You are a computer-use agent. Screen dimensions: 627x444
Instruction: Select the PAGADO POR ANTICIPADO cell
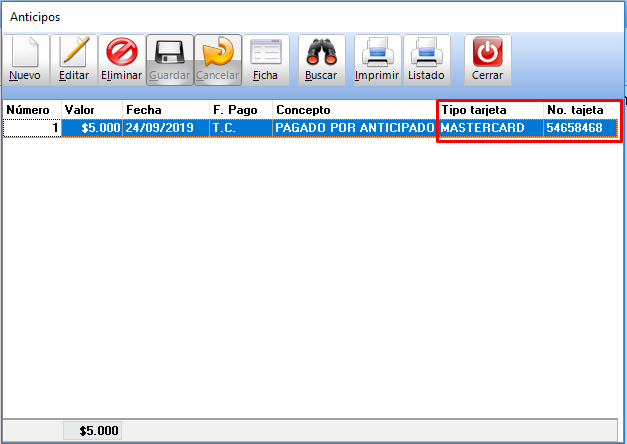[354, 128]
